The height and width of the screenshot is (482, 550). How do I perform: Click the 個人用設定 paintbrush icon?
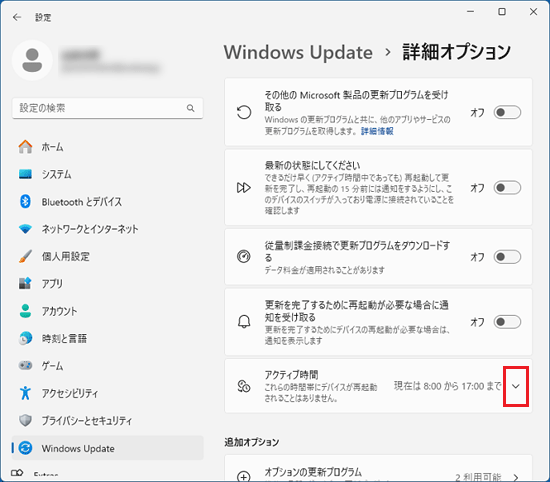(25, 256)
